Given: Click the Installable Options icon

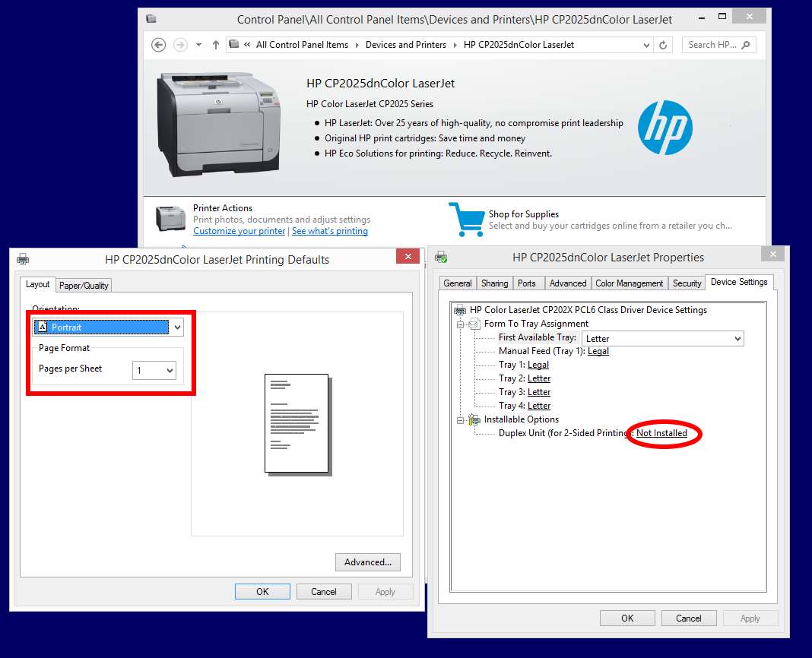Looking at the screenshot, I should 474,419.
